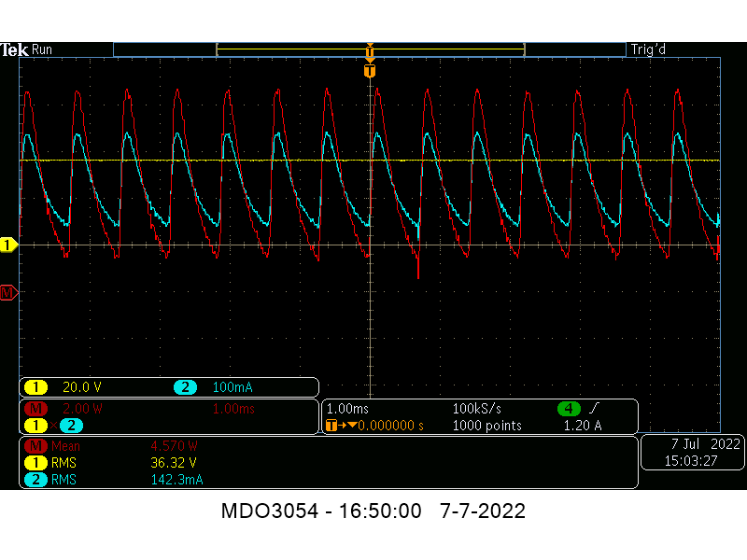This screenshot has width=747, height=560.
Task: Select the red Math waveform reference marker
Action: coord(8,293)
